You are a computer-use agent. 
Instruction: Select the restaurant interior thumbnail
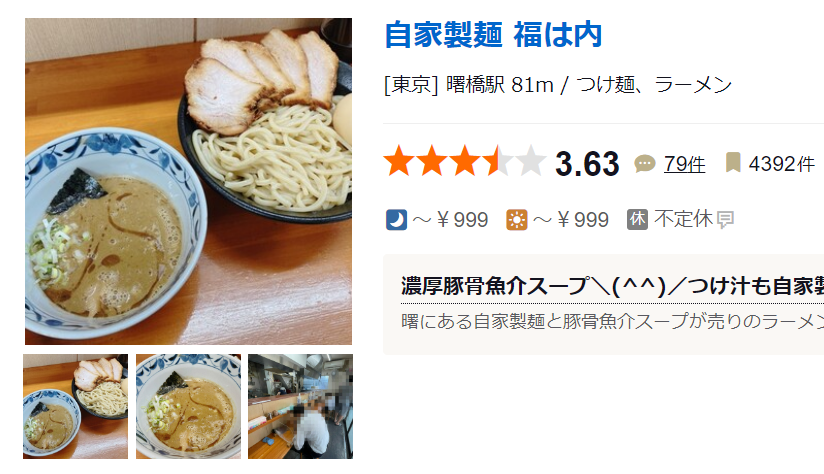click(300, 406)
